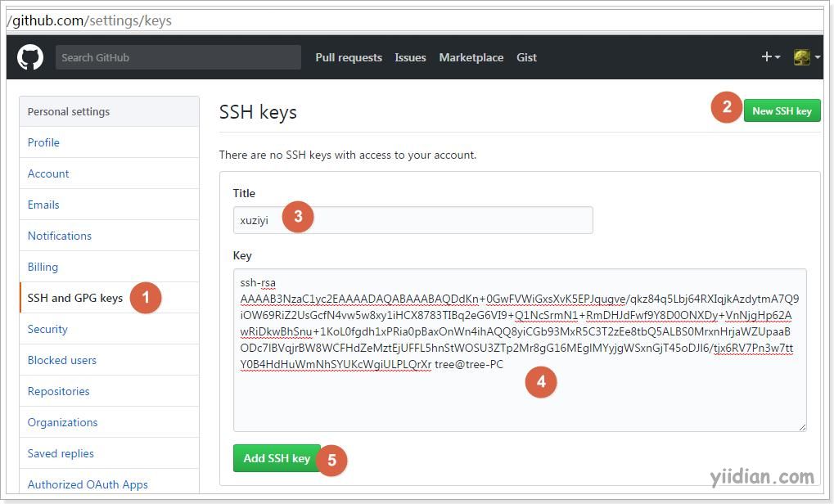Click the 'Title' field label

244,193
